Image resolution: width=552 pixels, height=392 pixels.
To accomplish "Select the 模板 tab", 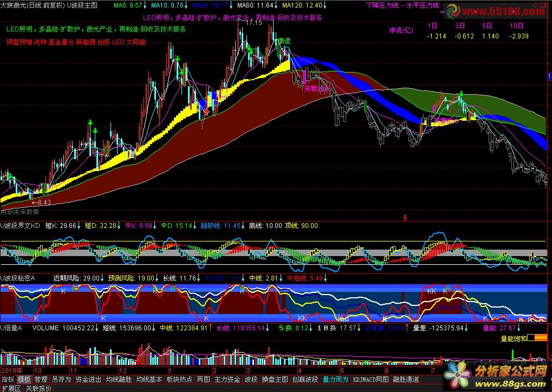I will point(24,380).
